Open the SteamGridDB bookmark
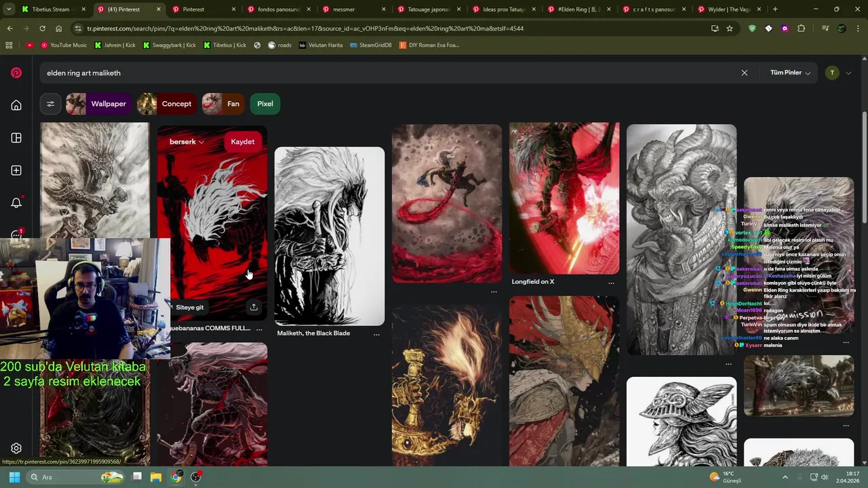The height and width of the screenshot is (488, 868). click(x=372, y=45)
